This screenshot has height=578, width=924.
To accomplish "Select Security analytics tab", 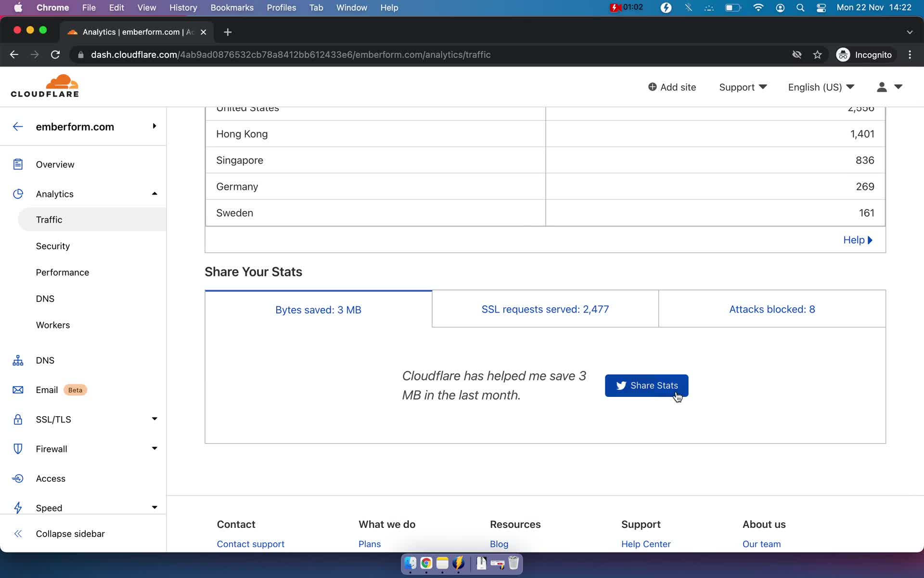I will pyautogui.click(x=52, y=246).
